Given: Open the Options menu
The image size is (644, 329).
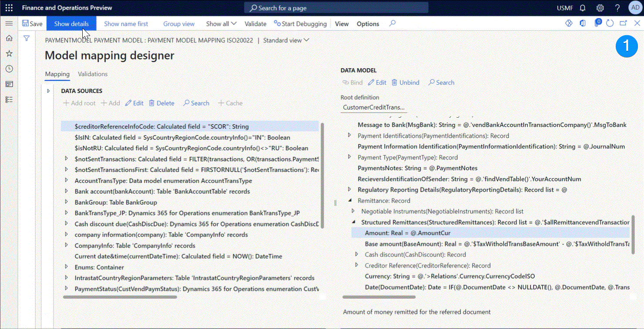Looking at the screenshot, I should click(368, 23).
